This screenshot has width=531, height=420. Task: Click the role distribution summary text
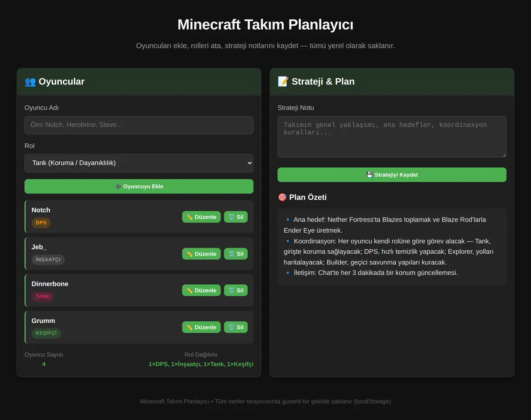pyautogui.click(x=201, y=364)
